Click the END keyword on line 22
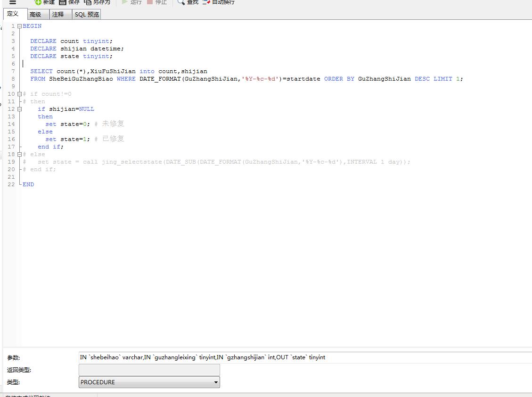 pyautogui.click(x=28, y=184)
